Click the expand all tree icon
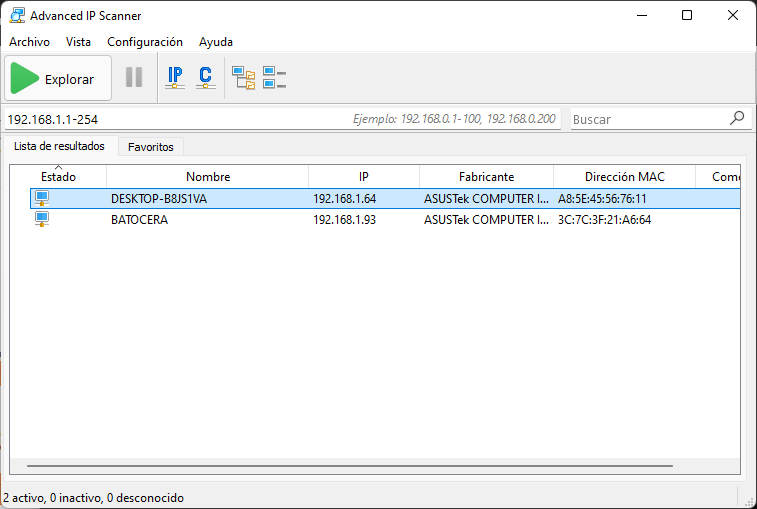757x509 pixels. [243, 78]
